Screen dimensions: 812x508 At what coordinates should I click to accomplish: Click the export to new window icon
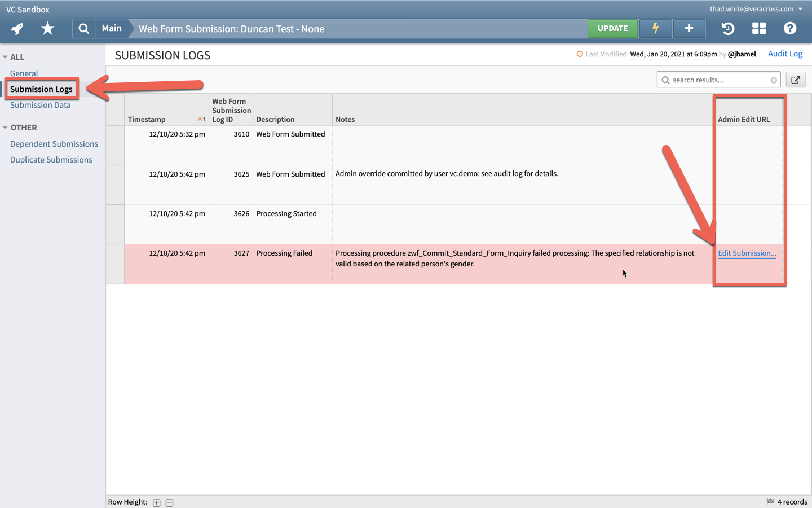(x=796, y=80)
